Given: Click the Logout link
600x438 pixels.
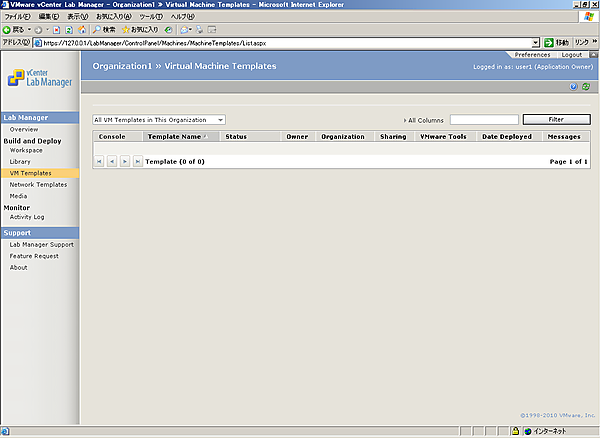Looking at the screenshot, I should click(572, 55).
